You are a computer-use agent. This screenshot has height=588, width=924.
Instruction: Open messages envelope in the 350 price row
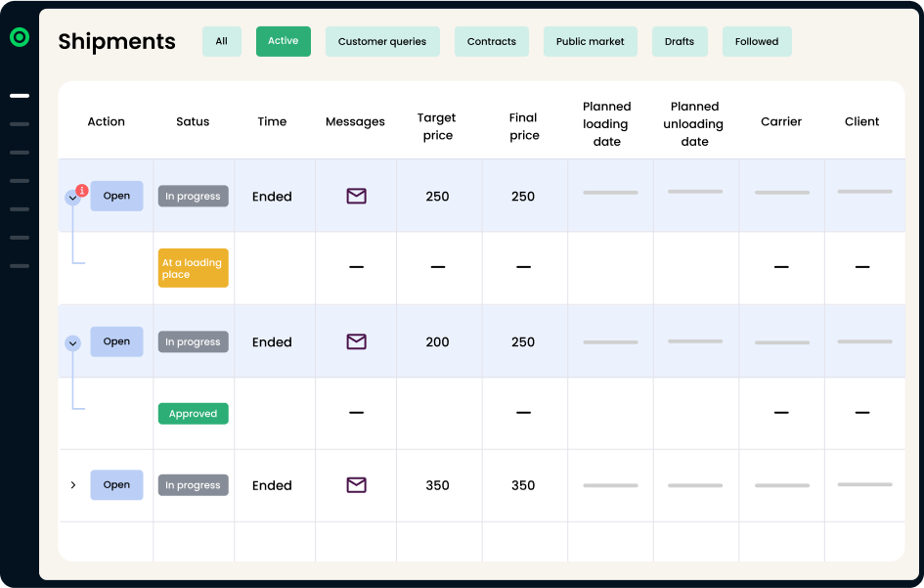[356, 485]
